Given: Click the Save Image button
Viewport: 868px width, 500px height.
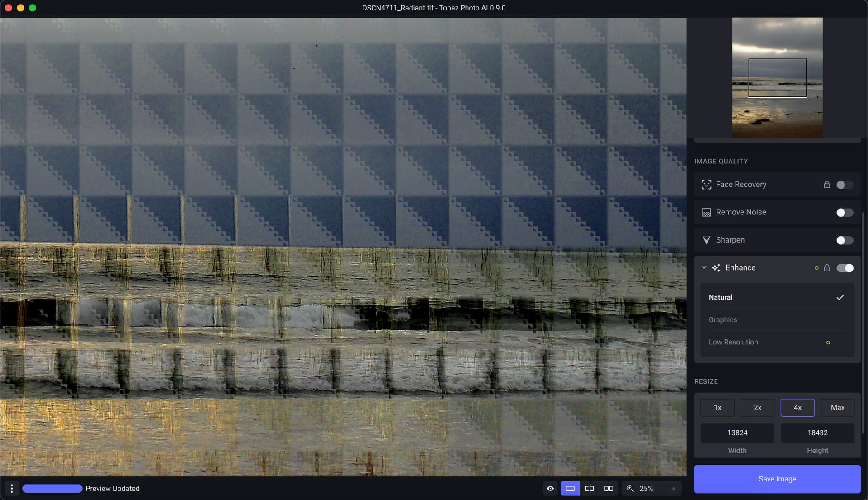Looking at the screenshot, I should coord(777,479).
